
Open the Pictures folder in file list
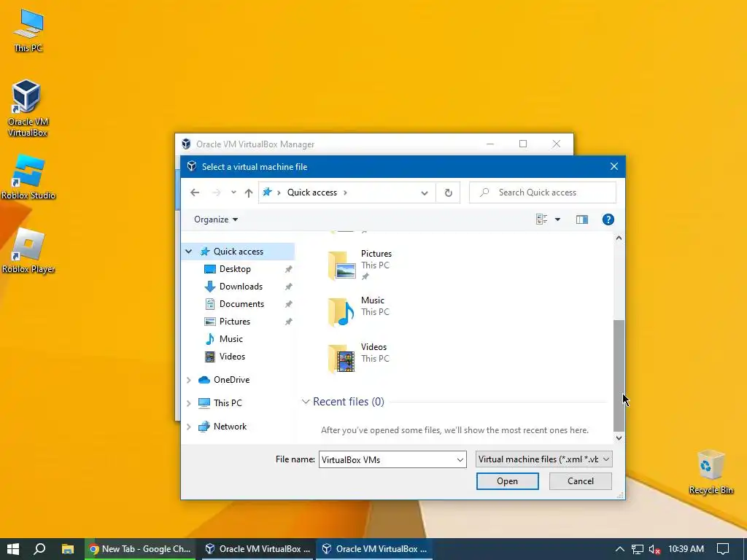click(360, 264)
